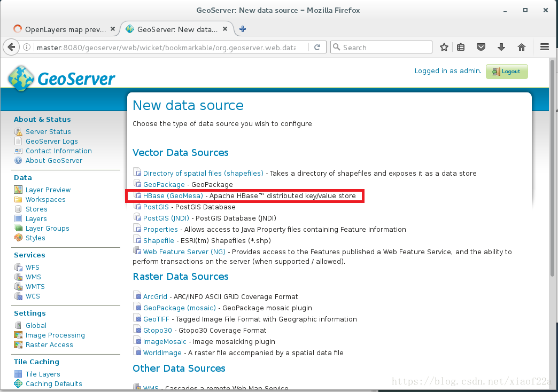Close the GeoServer New data source tab
The height and width of the screenshot is (392, 558).
[x=225, y=29]
